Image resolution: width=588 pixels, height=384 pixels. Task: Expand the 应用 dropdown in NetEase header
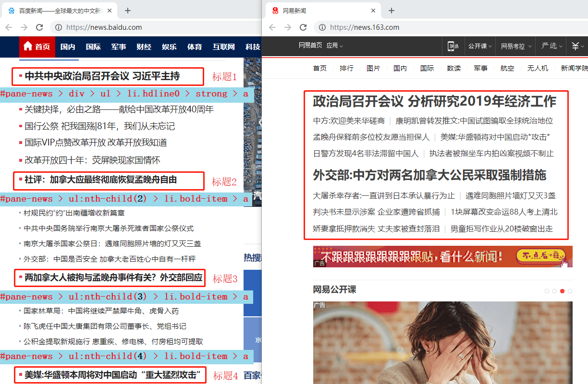[334, 46]
